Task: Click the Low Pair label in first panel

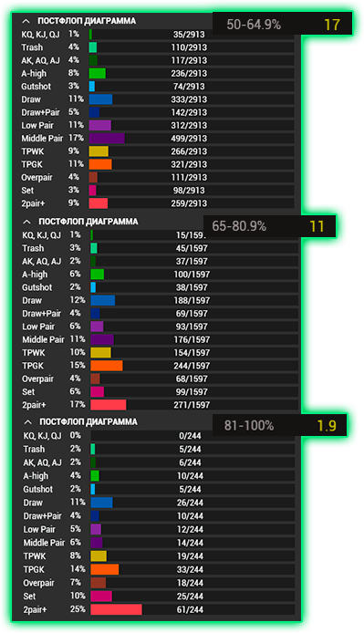Action: pyautogui.click(x=37, y=125)
